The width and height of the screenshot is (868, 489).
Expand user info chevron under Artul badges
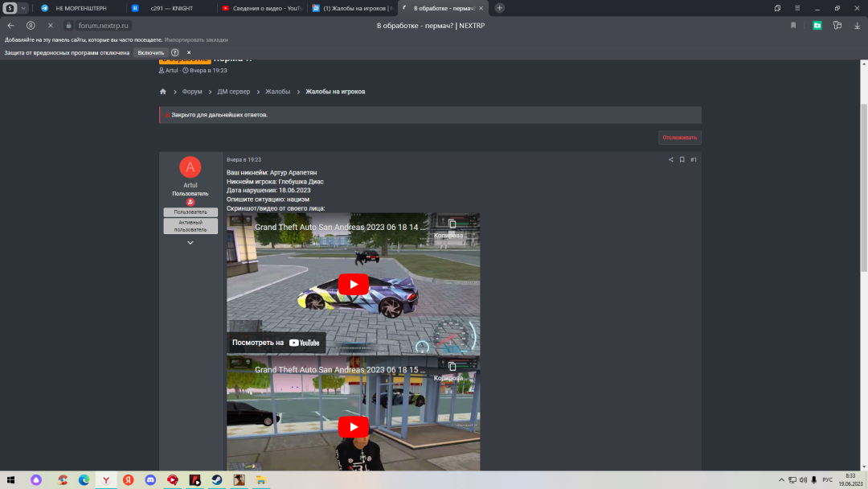[x=190, y=243]
